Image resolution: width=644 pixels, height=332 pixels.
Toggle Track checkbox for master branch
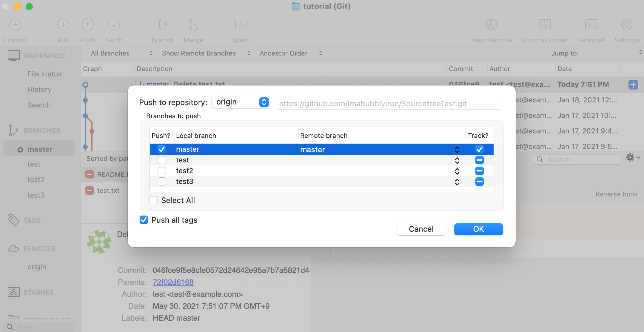pyautogui.click(x=479, y=149)
